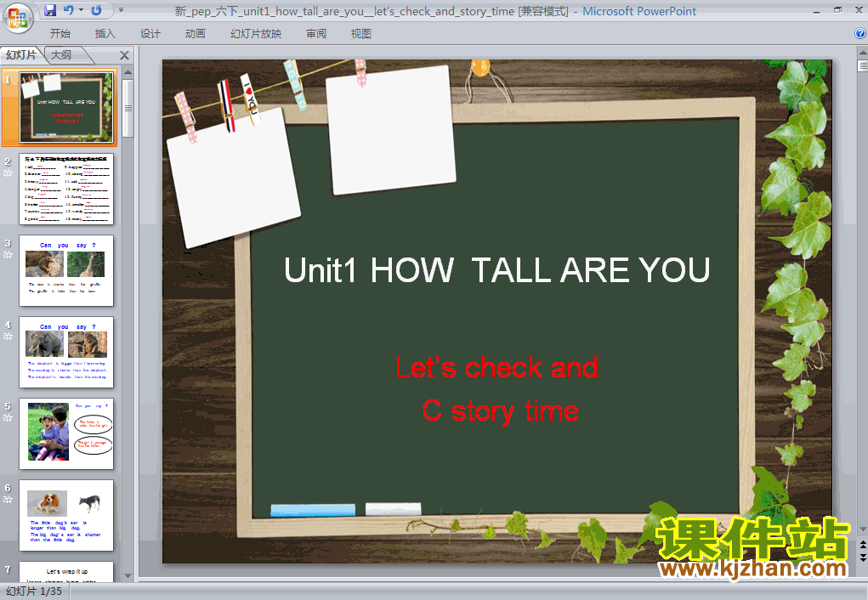Go to next slide with double-down arrow

(862, 558)
